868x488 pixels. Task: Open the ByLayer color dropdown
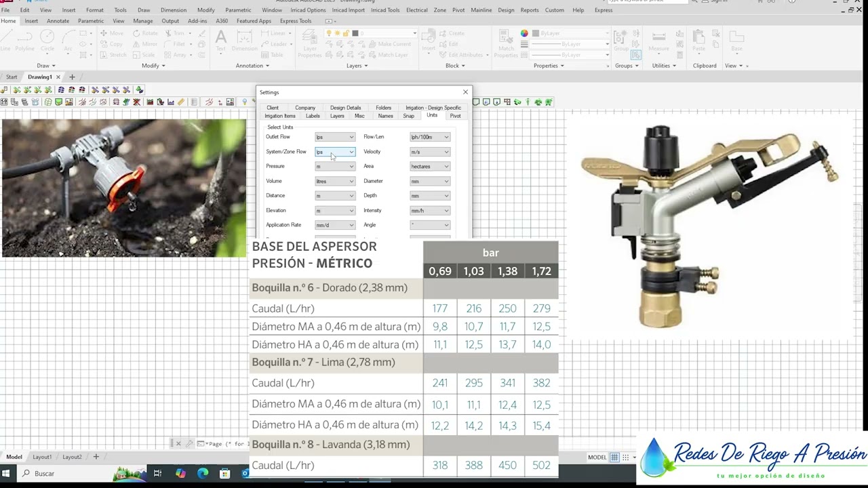tap(570, 33)
